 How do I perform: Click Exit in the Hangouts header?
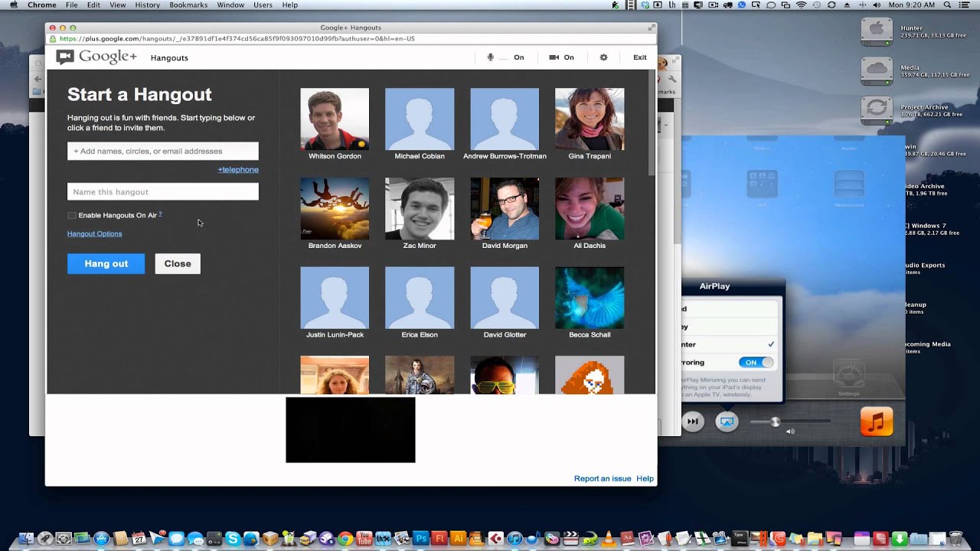point(639,57)
